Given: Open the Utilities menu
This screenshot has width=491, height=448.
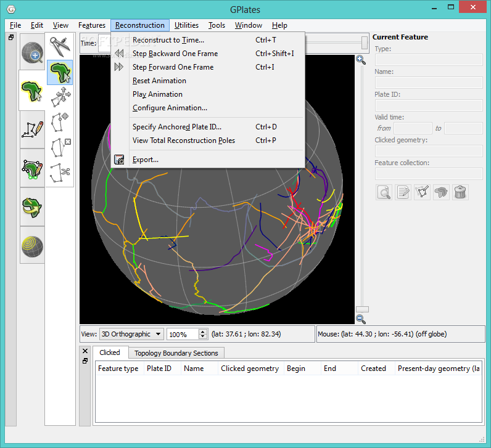Looking at the screenshot, I should click(186, 25).
